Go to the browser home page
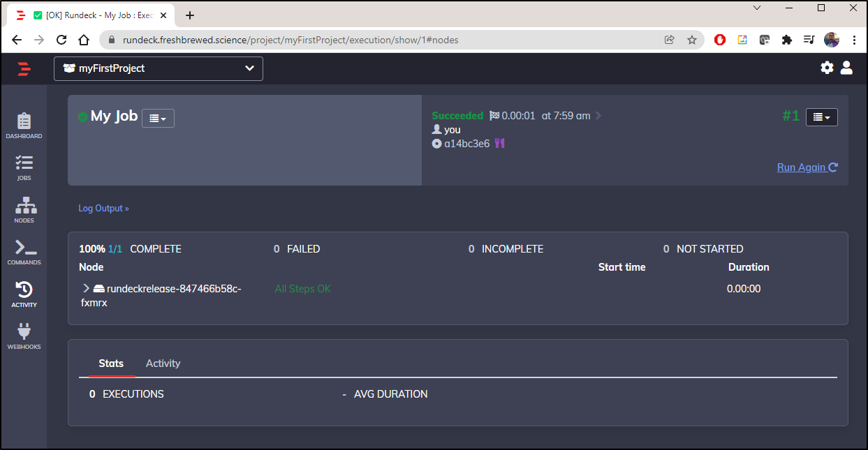 (x=84, y=40)
